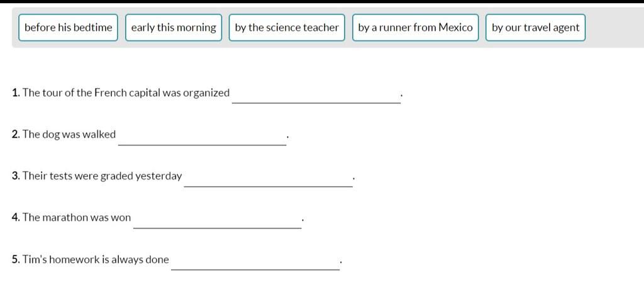644x306 pixels.
Task: Click the number label '4.' of fourth question
Action: coord(16,218)
